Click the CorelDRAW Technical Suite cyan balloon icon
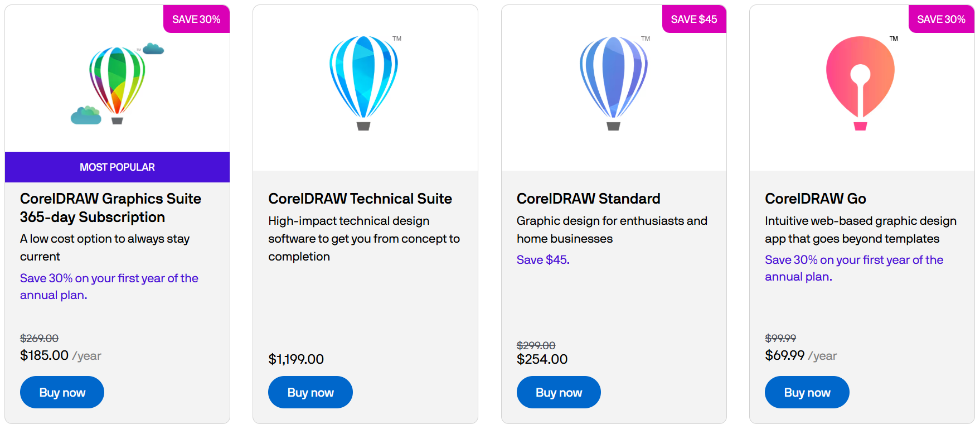 pyautogui.click(x=363, y=82)
